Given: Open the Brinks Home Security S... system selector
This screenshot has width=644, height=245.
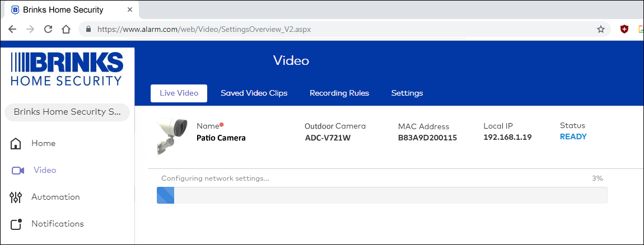Looking at the screenshot, I should pos(67,112).
